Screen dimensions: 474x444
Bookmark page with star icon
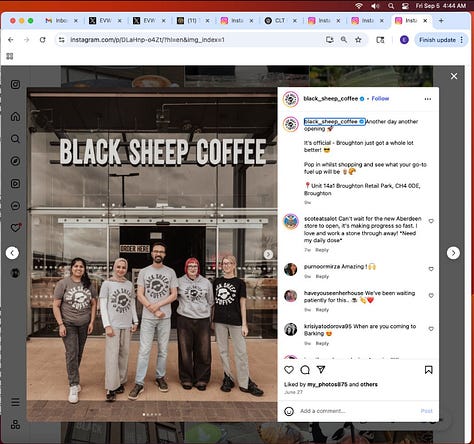(x=358, y=40)
